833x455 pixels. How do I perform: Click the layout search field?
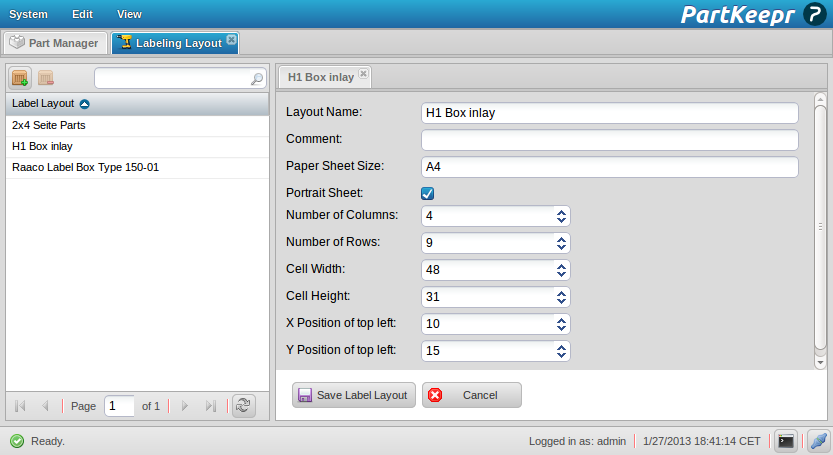click(x=173, y=79)
